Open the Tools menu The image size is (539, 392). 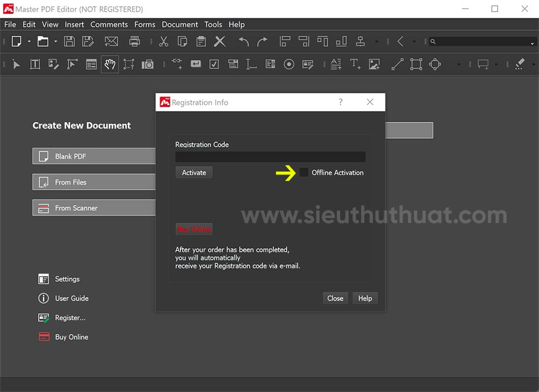(x=213, y=24)
